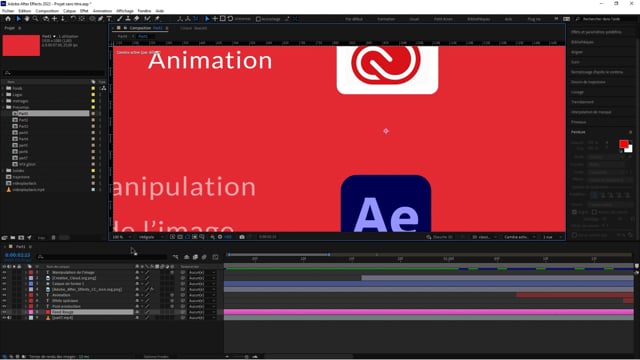Viewport: 640px width, 360px height.
Task: Toggle the shy layers hide button
Action: pos(187,257)
